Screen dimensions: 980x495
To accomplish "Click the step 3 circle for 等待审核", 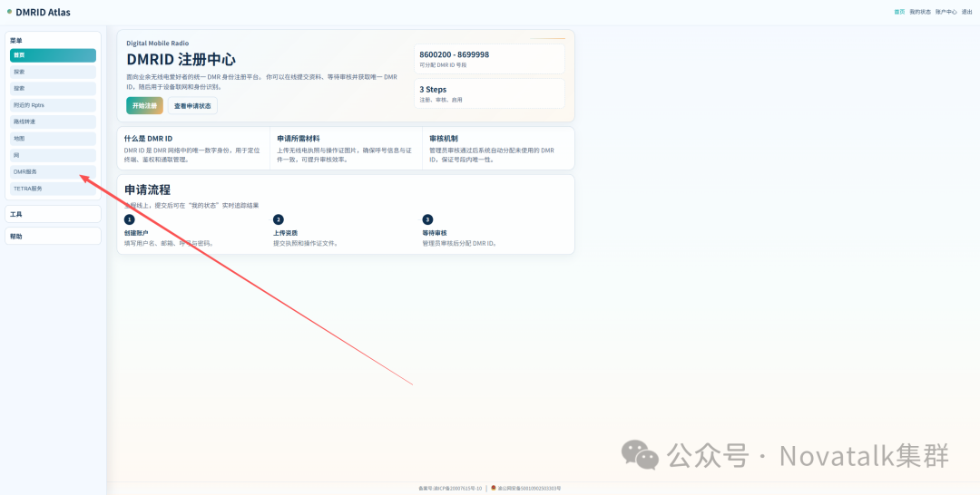I will [x=426, y=219].
